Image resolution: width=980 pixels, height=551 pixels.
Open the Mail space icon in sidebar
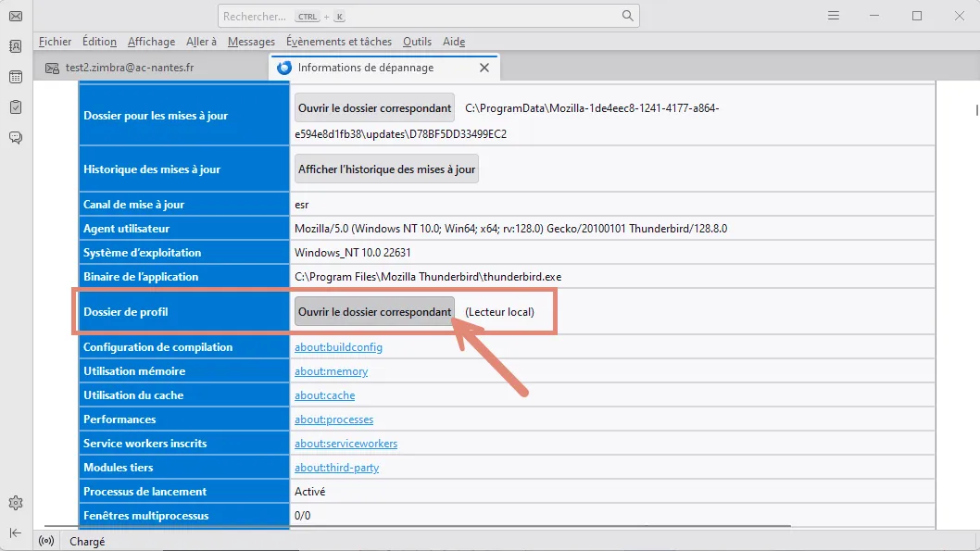(x=16, y=16)
